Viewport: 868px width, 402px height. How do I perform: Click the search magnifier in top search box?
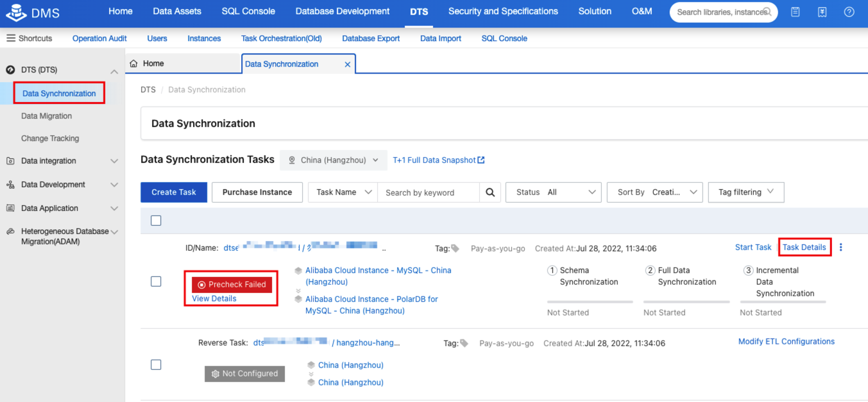(x=767, y=12)
